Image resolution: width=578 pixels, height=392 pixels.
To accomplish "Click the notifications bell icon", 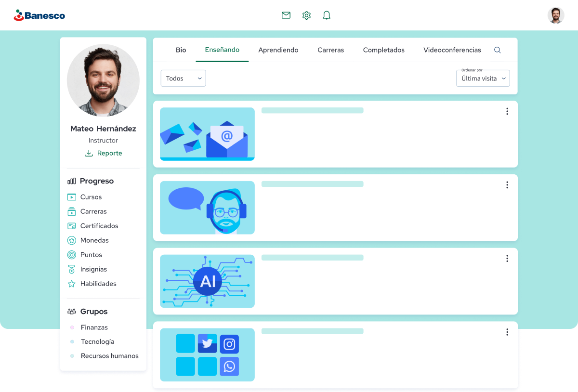I will 327,15.
